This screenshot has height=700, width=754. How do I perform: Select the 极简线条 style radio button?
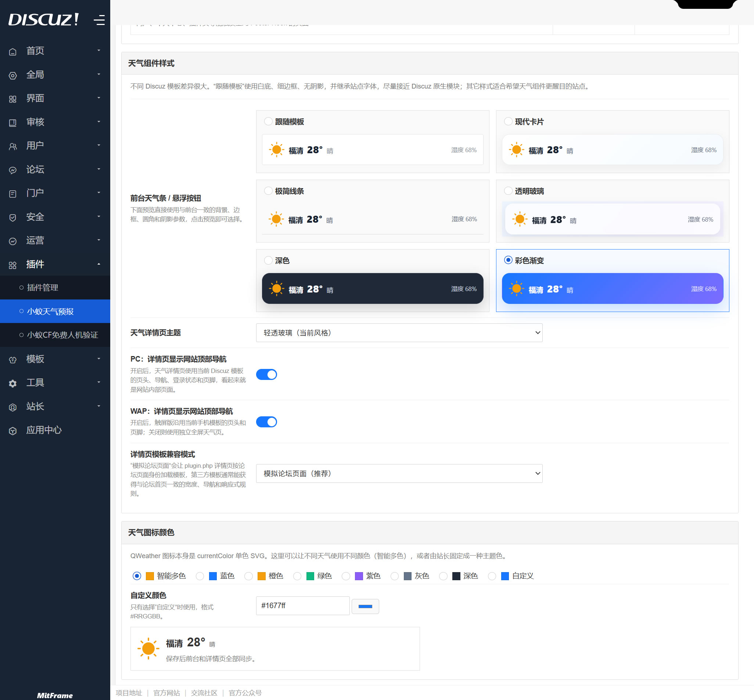click(268, 191)
